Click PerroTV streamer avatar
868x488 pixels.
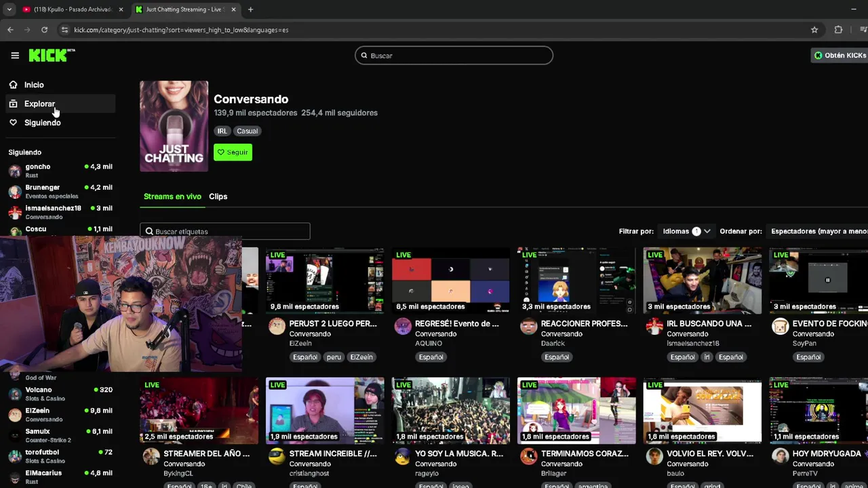[x=781, y=456]
